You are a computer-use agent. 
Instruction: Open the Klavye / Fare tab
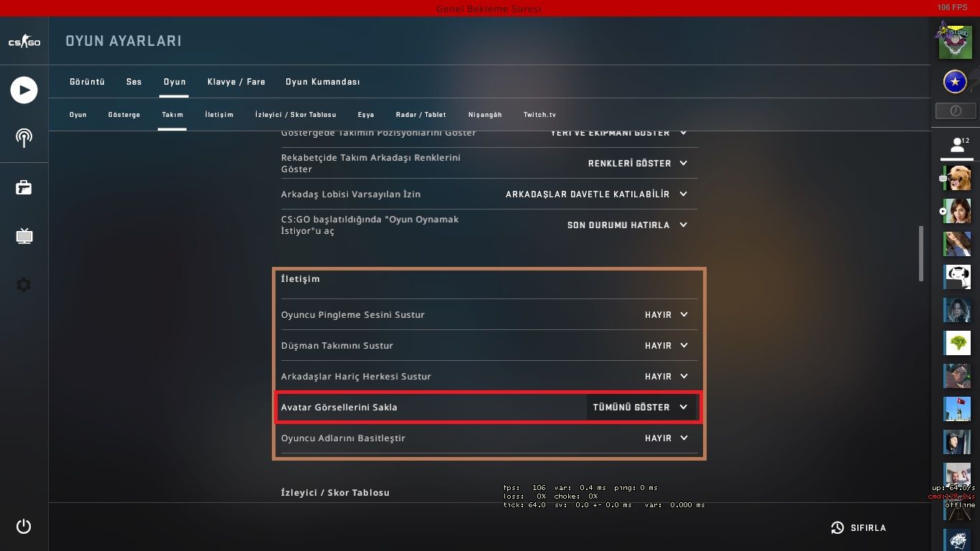coord(236,82)
